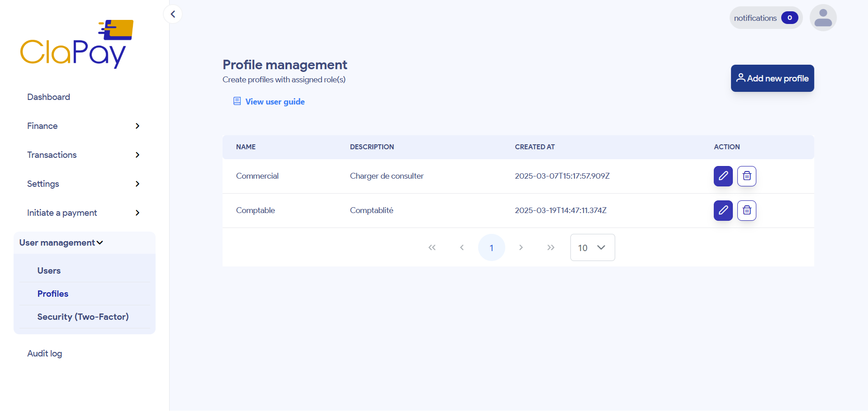Viewport: 868px width, 413px height.
Task: Open the user avatar account menu
Action: 823,18
